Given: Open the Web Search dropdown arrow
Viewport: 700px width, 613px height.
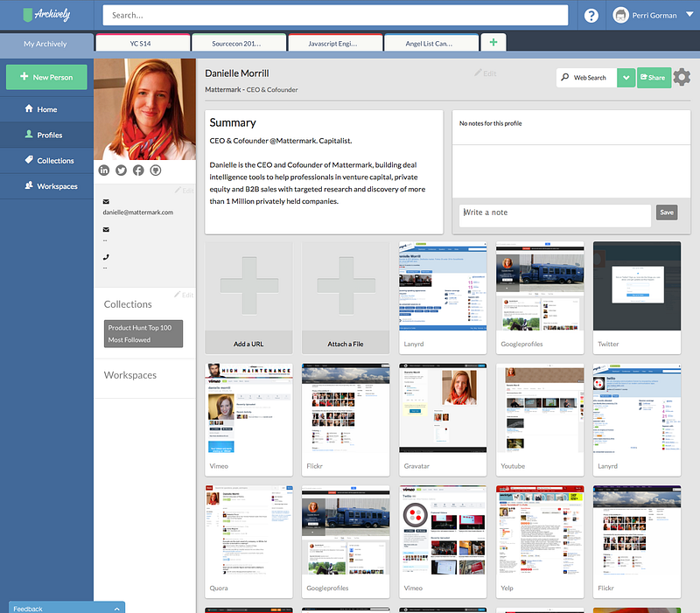Looking at the screenshot, I should pos(626,78).
